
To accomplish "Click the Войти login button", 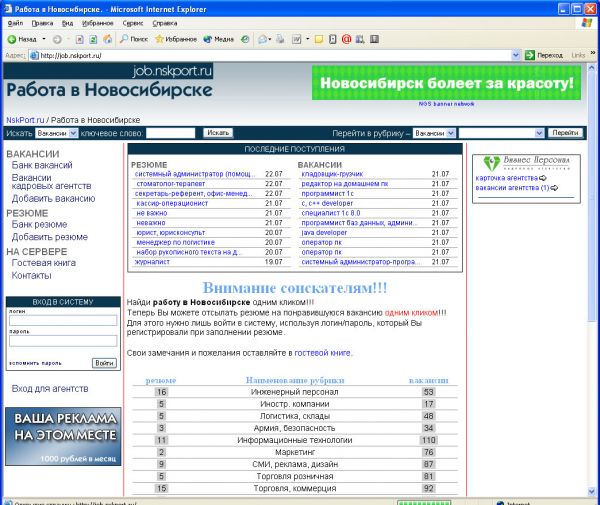I will point(104,363).
